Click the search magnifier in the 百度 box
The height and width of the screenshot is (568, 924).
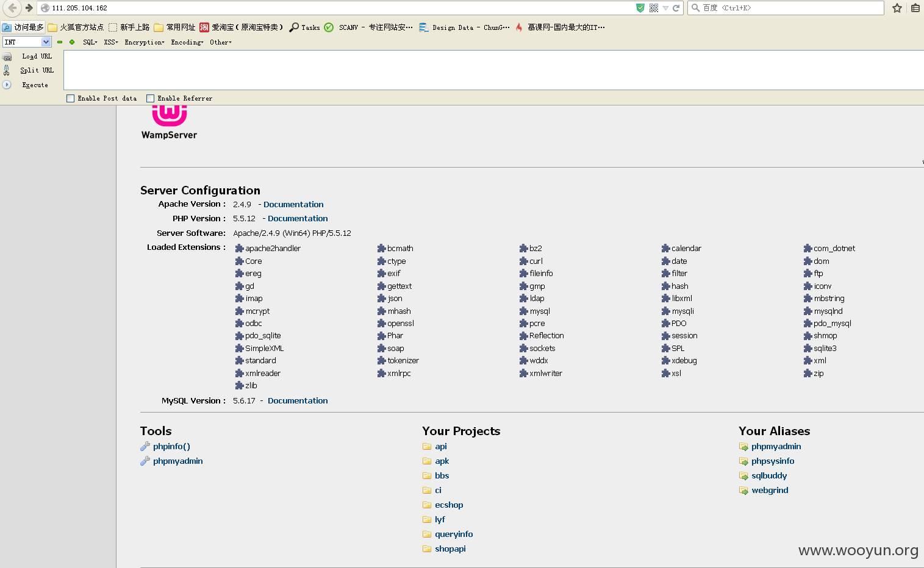tap(695, 8)
